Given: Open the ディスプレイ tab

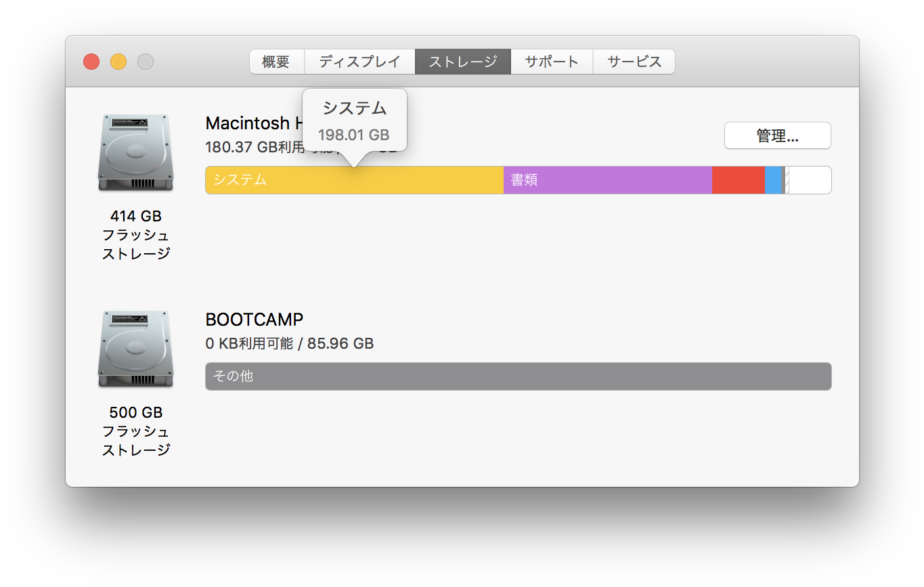Looking at the screenshot, I should (x=359, y=62).
